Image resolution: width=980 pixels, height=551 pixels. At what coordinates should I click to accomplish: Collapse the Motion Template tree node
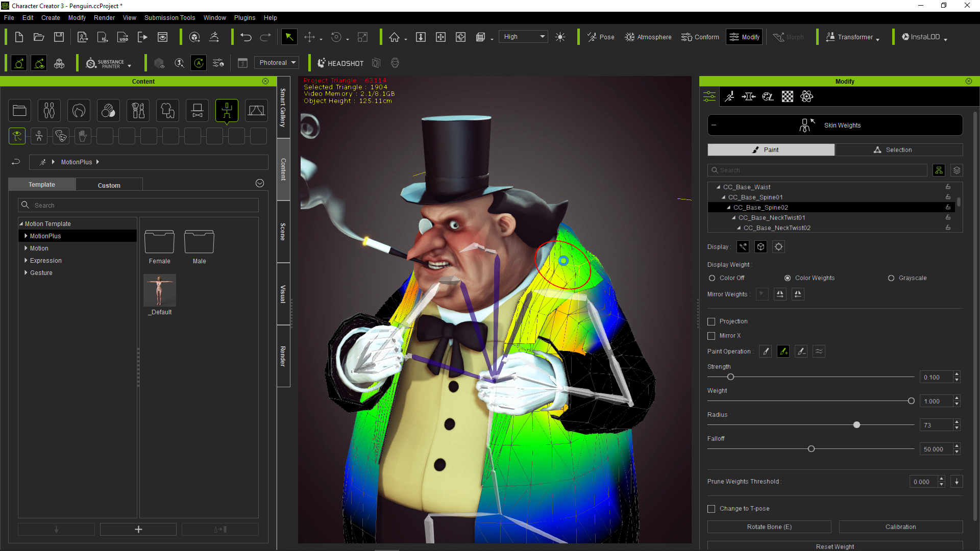click(21, 223)
